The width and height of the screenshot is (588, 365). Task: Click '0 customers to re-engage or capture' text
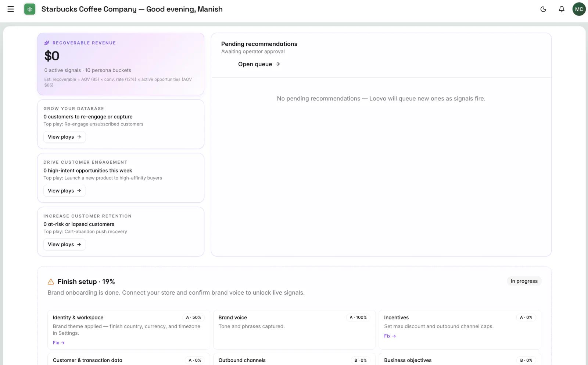click(88, 117)
